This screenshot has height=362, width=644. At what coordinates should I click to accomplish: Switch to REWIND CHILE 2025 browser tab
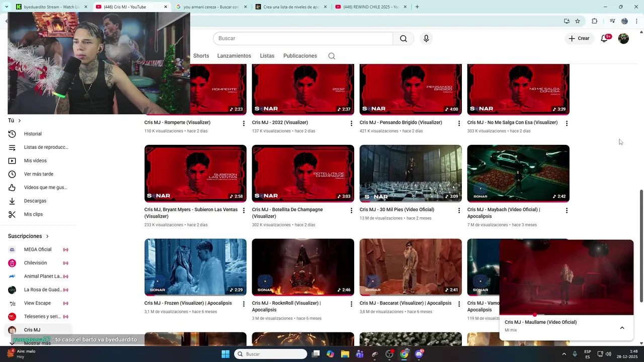pyautogui.click(x=371, y=7)
